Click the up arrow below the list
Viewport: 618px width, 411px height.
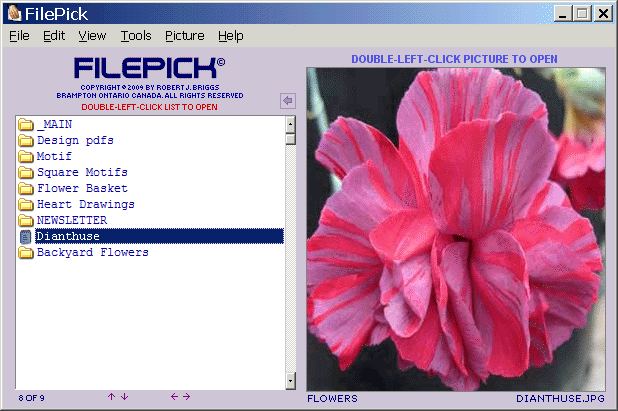112,396
